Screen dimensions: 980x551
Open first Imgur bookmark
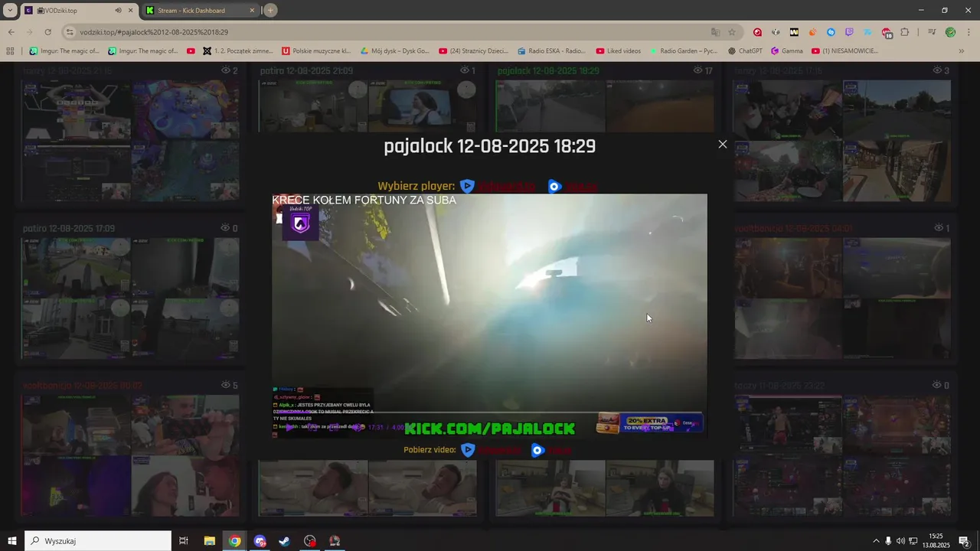[x=64, y=51]
